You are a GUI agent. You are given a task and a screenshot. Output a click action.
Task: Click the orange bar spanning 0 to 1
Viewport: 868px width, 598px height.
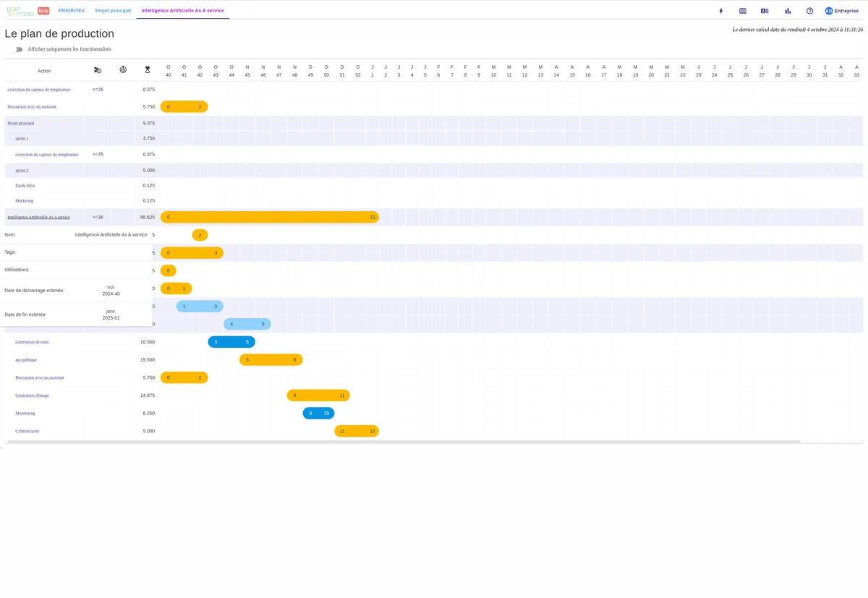(176, 289)
